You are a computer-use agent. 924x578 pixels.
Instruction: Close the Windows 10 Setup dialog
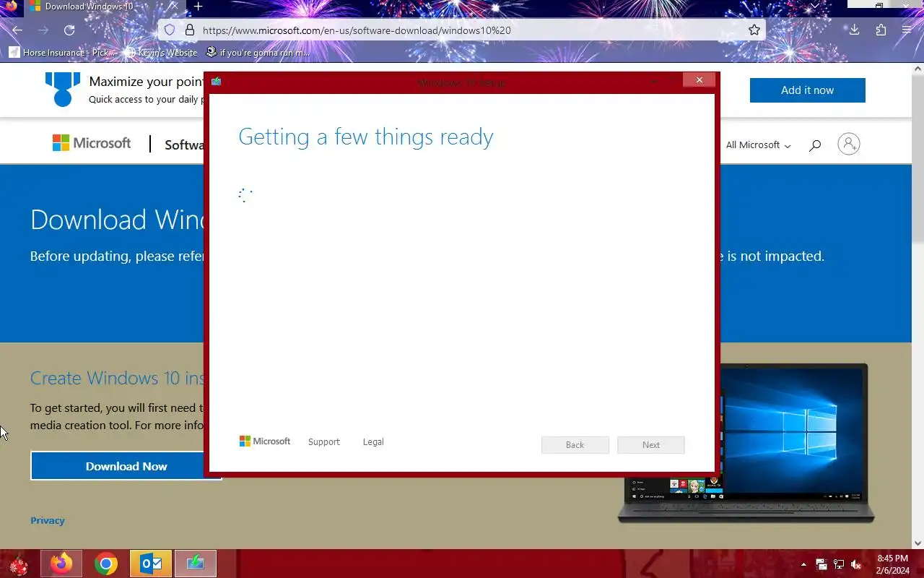coord(699,80)
